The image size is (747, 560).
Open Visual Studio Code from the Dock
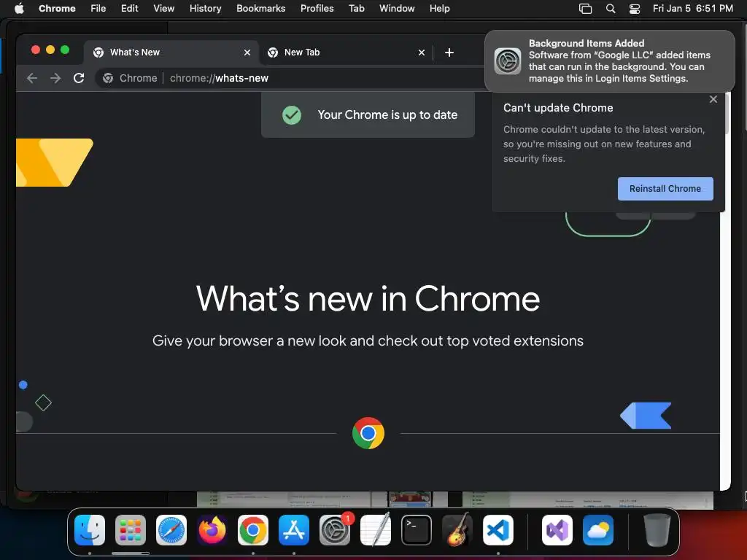tap(498, 530)
